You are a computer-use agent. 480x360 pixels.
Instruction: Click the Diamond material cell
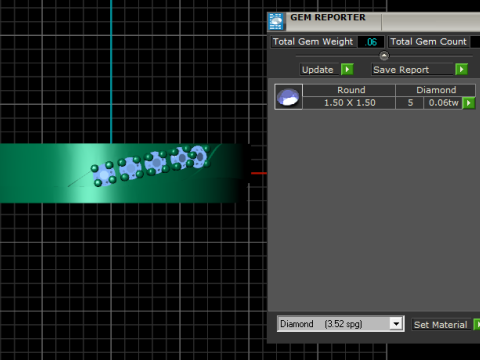(435, 90)
